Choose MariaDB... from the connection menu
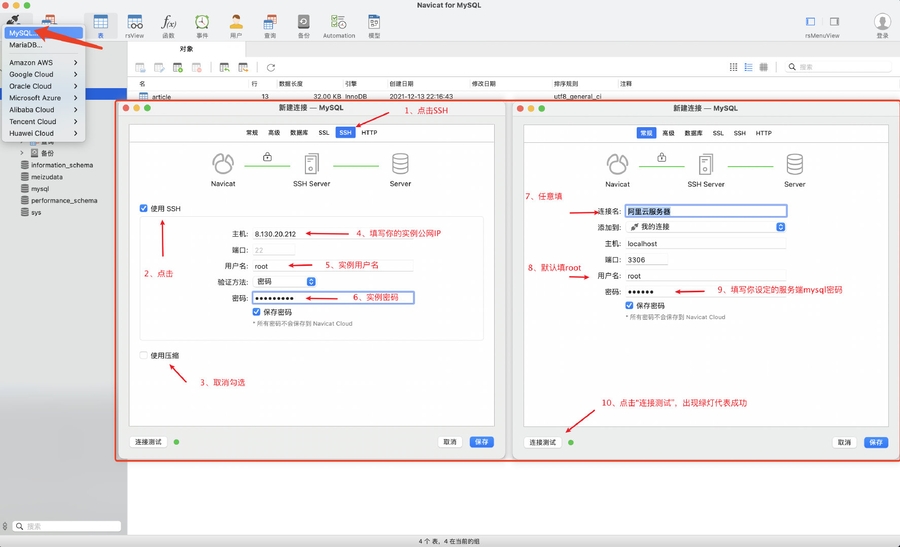The image size is (900, 547). 27,45
